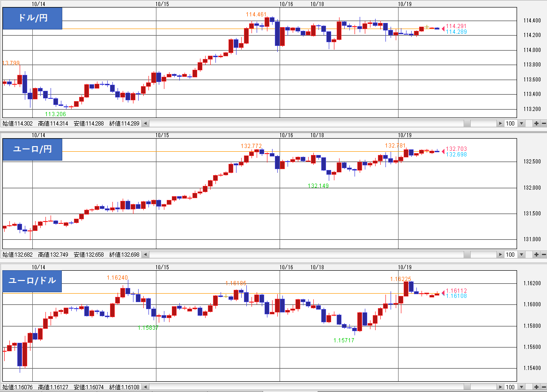Zoom out the ドル/円 chart with minus icon
The height and width of the screenshot is (392, 547).
click(544, 124)
